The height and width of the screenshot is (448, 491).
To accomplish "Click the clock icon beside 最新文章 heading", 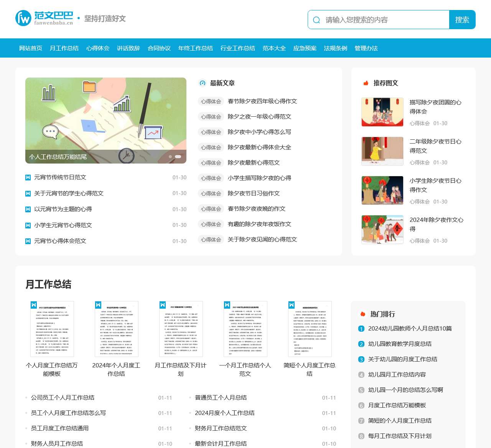I will [x=203, y=83].
